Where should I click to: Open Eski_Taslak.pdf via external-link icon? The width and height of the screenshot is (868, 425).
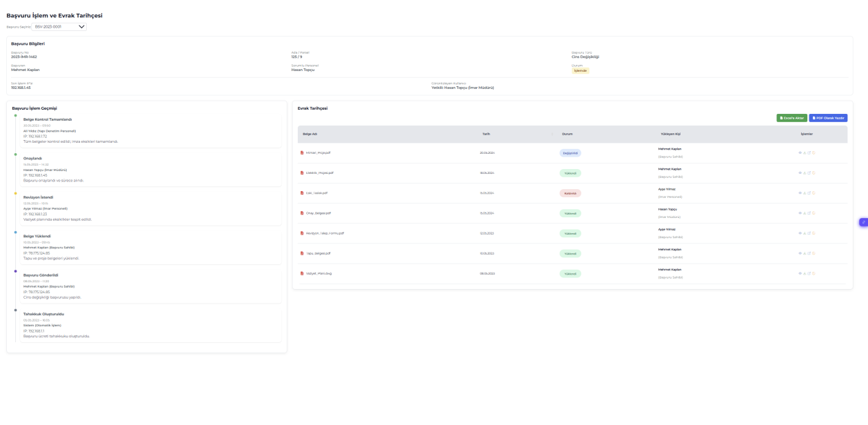(x=809, y=193)
